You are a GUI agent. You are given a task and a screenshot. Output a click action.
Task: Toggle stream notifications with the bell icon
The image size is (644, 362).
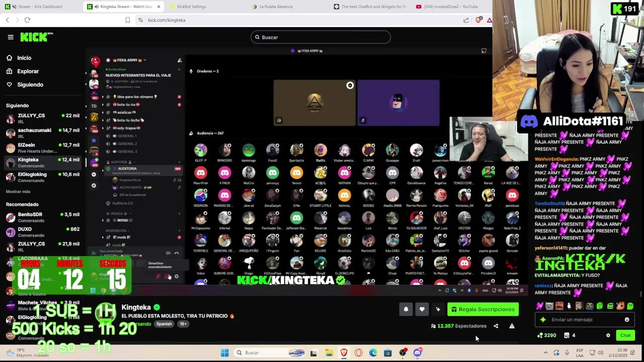[x=406, y=309]
